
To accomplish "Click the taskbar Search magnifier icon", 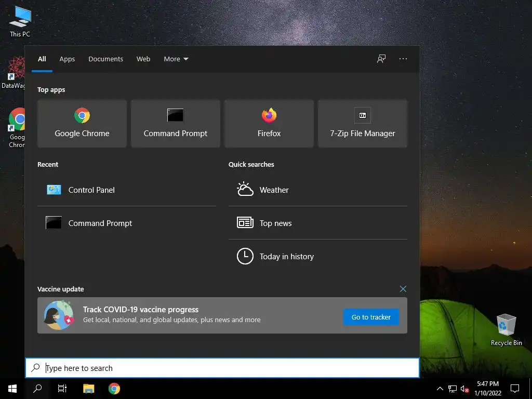I will (37, 389).
